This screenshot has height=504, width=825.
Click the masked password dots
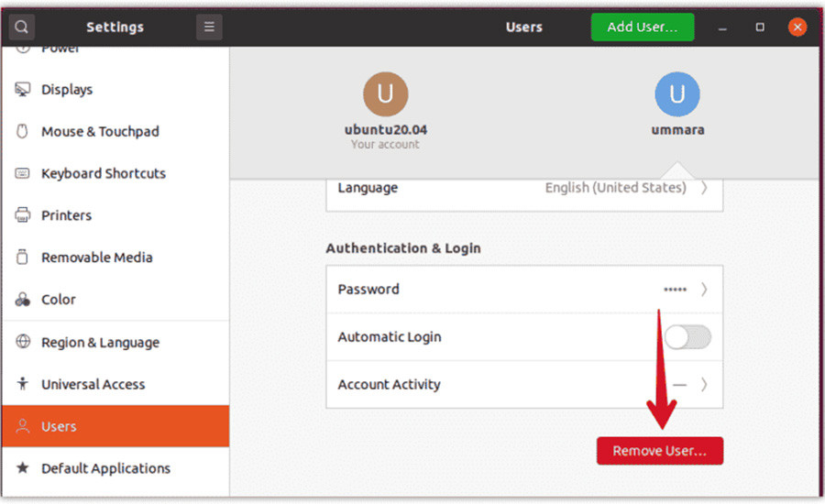pyautogui.click(x=675, y=290)
